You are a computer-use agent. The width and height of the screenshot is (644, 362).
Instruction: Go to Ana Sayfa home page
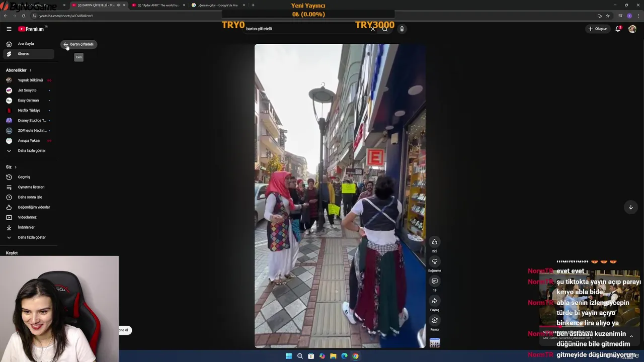(28, 44)
